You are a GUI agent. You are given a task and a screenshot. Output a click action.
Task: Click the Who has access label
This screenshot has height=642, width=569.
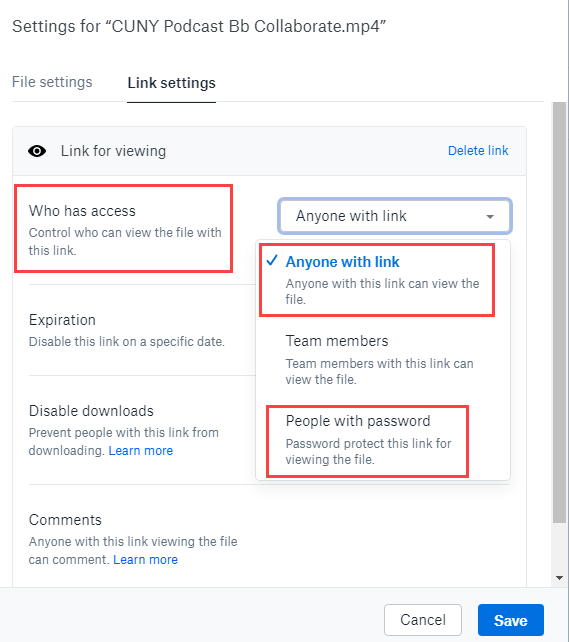click(x=82, y=211)
